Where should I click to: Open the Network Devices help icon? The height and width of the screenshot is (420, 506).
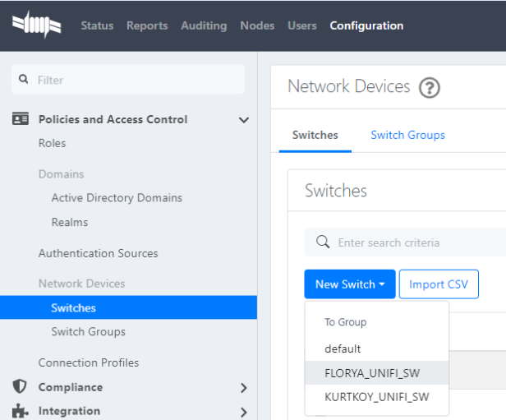(x=429, y=87)
